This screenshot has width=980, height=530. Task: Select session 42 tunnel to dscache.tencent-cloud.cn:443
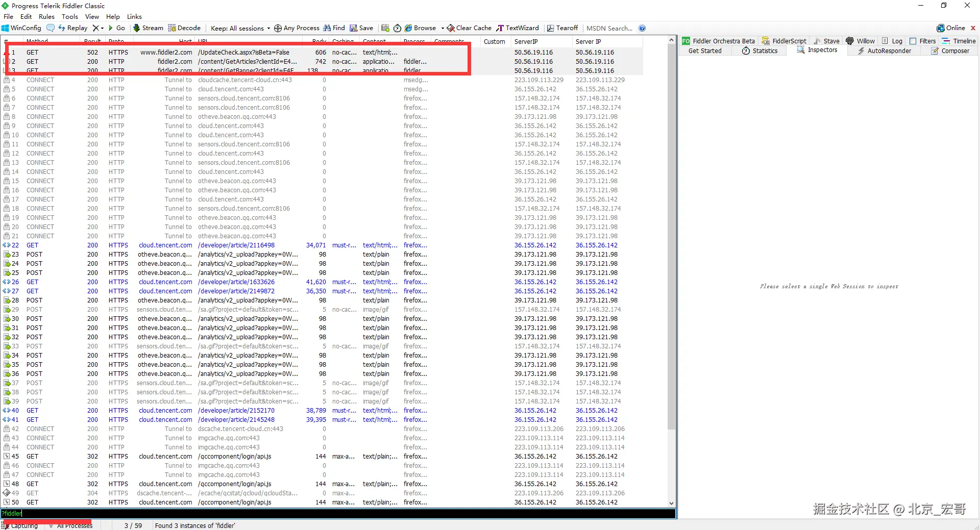(322, 429)
